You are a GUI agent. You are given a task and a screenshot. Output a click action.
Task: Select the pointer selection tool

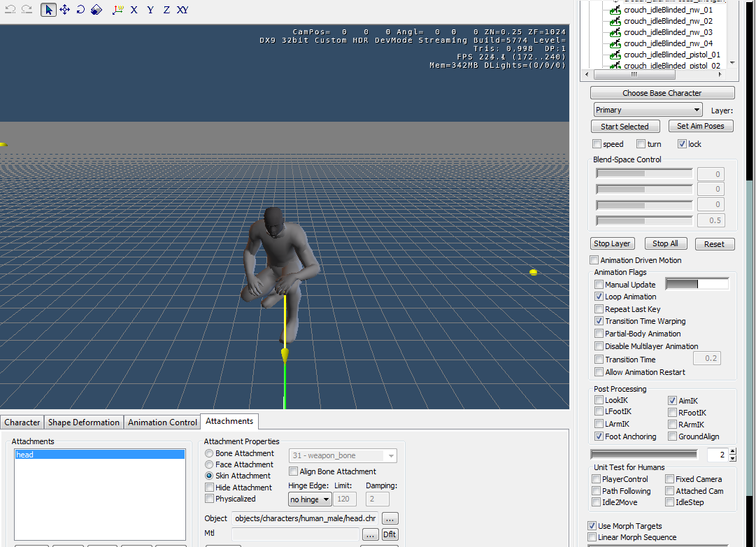pos(48,10)
